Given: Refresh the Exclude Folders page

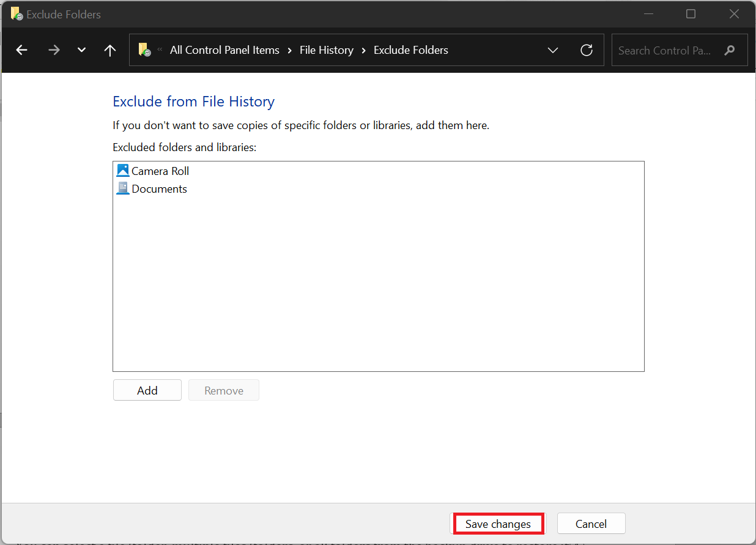Looking at the screenshot, I should [x=587, y=50].
